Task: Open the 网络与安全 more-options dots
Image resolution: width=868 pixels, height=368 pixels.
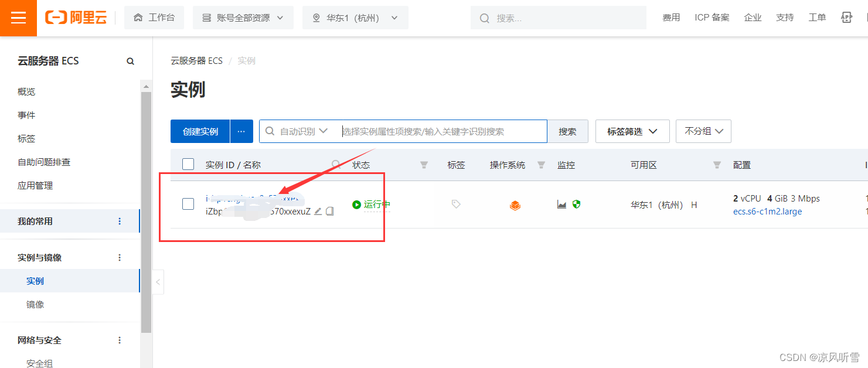Action: point(120,340)
